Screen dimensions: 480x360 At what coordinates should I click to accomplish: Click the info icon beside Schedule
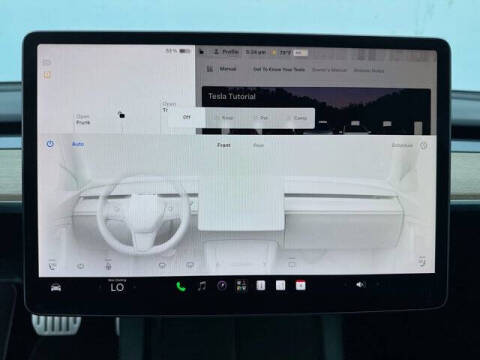[x=424, y=146]
